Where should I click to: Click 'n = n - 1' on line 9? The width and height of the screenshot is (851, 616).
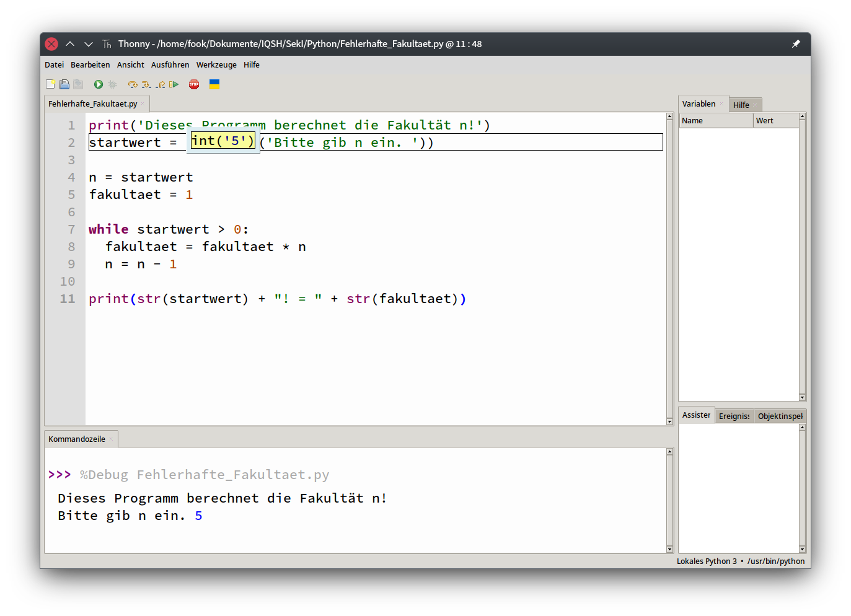[x=141, y=264]
